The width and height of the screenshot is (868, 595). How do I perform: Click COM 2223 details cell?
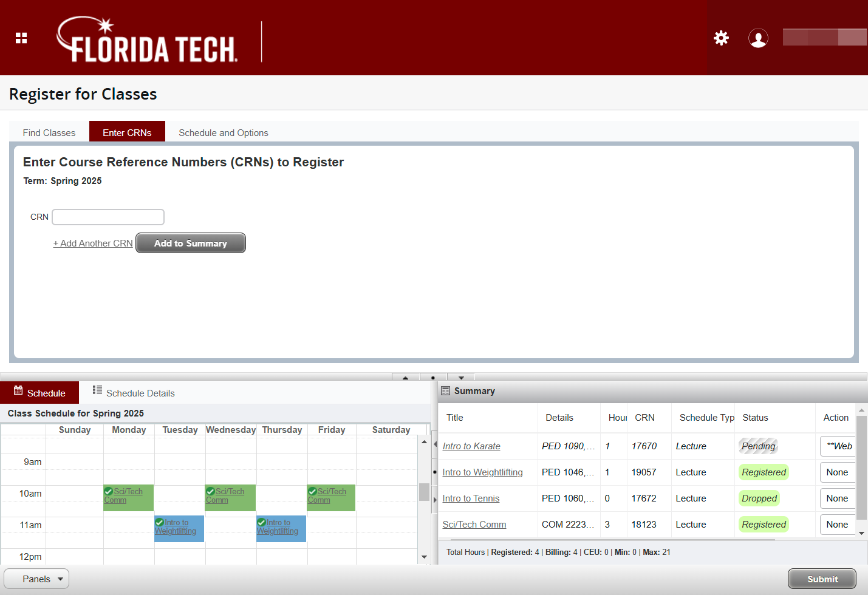[568, 525]
